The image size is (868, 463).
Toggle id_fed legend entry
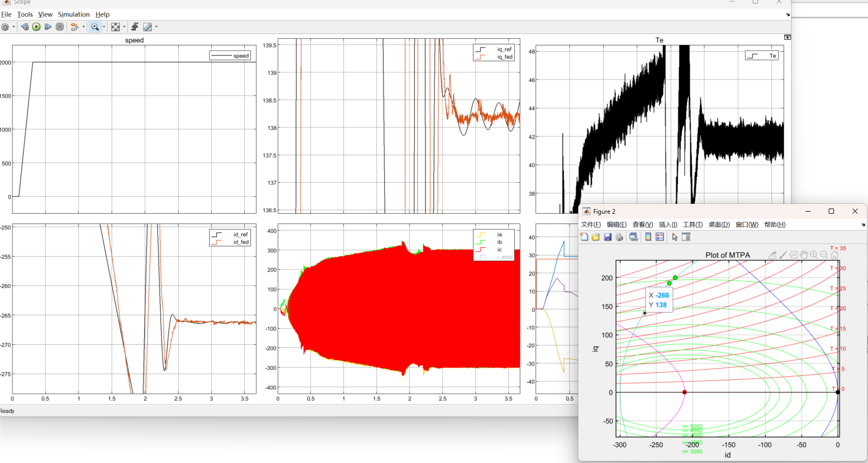(x=230, y=242)
